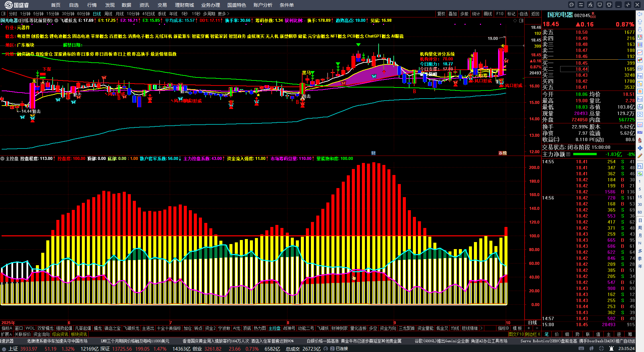This screenshot has height=352, width=644.
Task: Open the 行情 menu
Action: 92,5
